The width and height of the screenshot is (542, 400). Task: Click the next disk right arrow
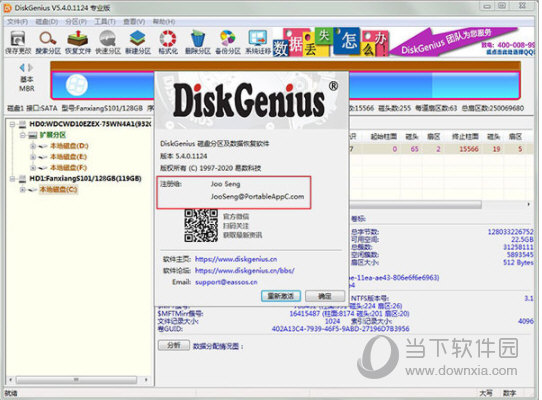pyautogui.click(x=31, y=67)
